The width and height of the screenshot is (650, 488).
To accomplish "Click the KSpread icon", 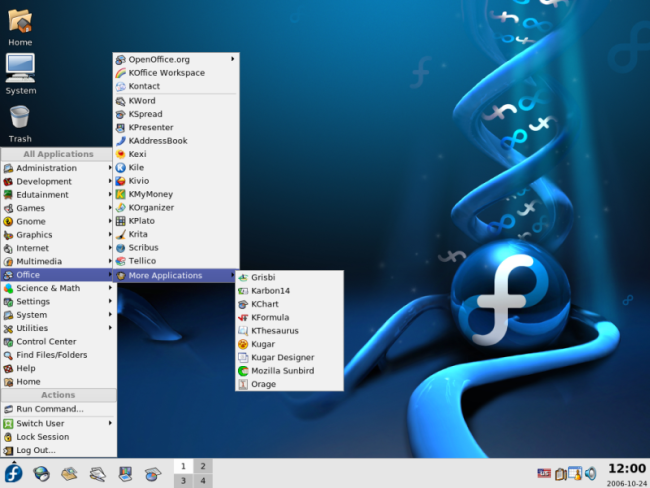I will [121, 114].
